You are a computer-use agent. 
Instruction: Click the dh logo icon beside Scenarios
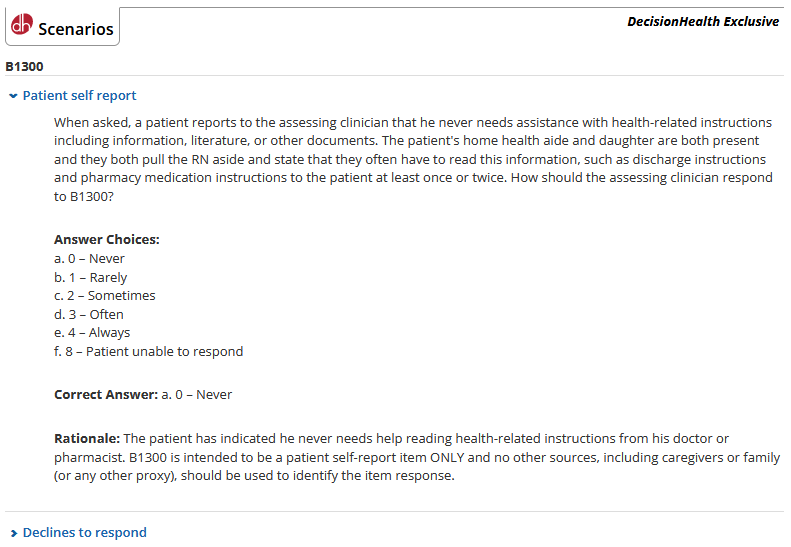click(22, 27)
